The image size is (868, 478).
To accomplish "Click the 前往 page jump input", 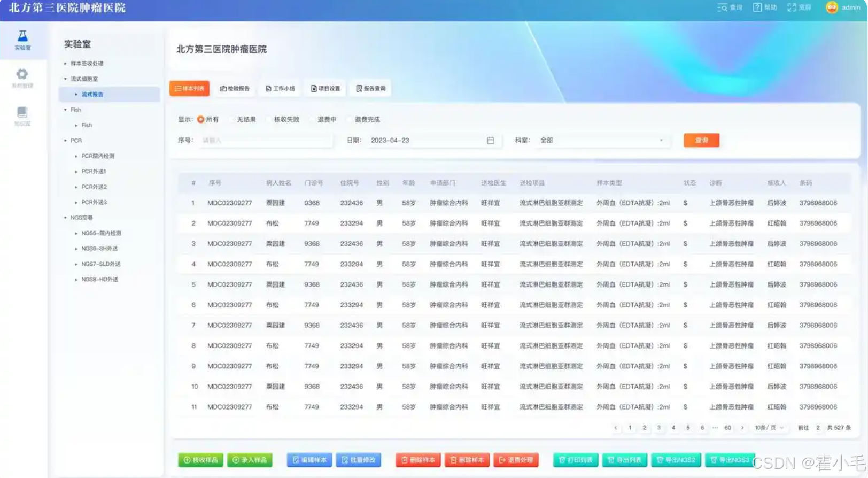I will click(x=818, y=428).
